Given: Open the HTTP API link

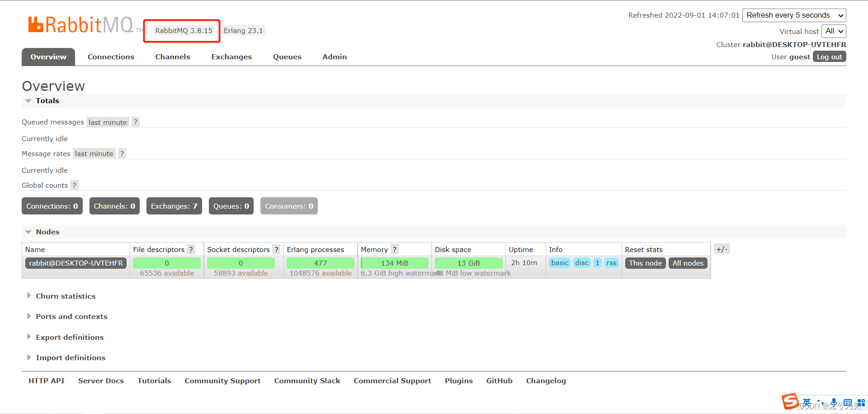Looking at the screenshot, I should [x=47, y=381].
